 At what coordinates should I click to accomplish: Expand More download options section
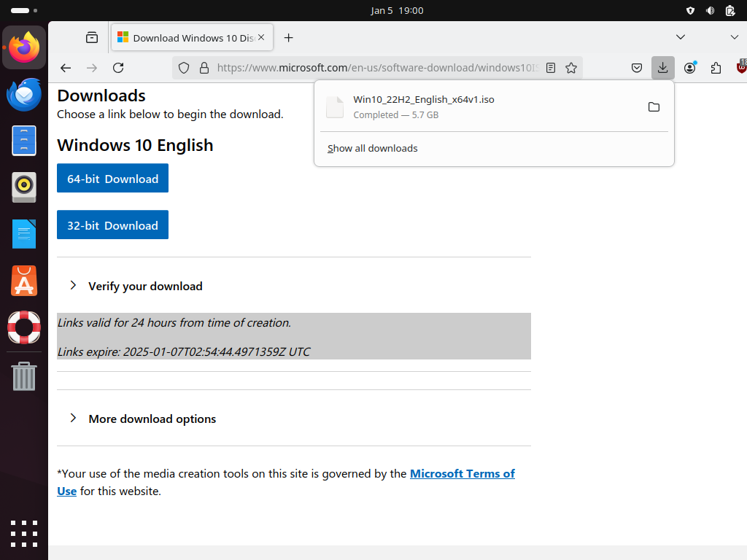(152, 419)
